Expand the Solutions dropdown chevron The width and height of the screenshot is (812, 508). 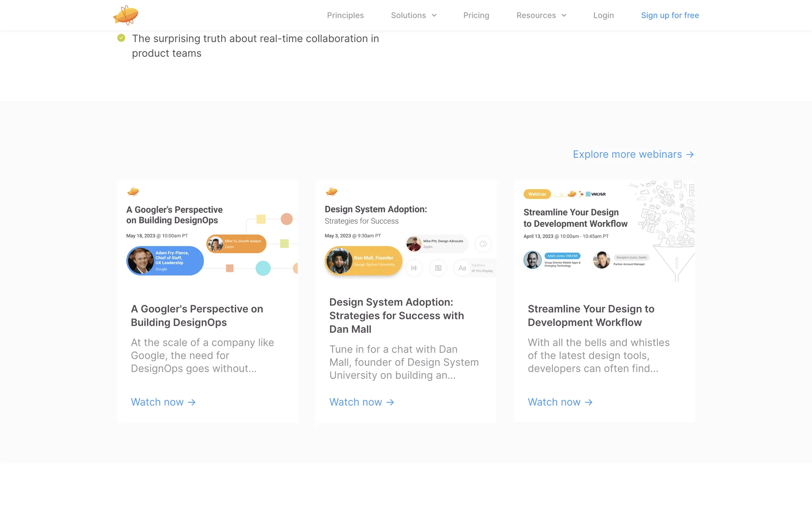pos(434,16)
